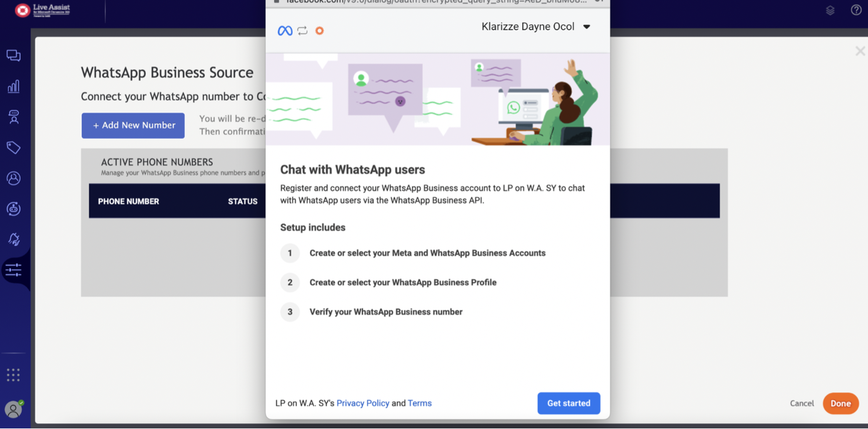This screenshot has width=868, height=429.
Task: Click the ACTIVE PHONE NUMBERS heading
Action: point(157,162)
